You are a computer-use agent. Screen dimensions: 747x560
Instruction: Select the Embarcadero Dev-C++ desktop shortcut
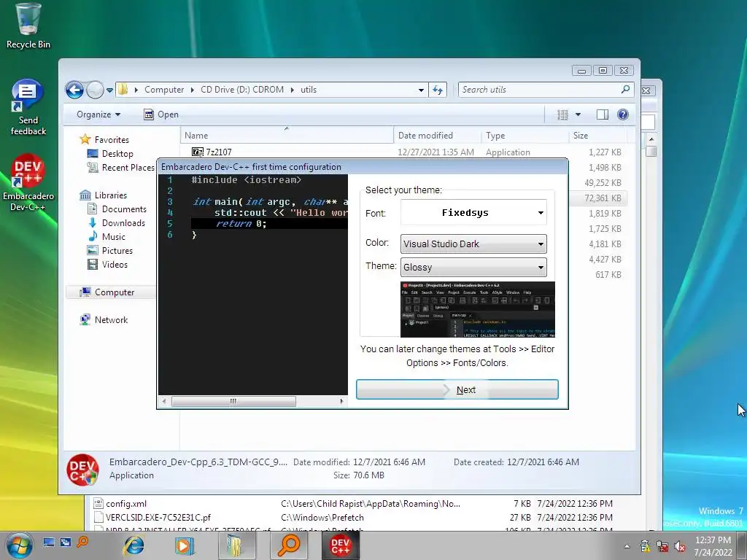click(x=28, y=183)
